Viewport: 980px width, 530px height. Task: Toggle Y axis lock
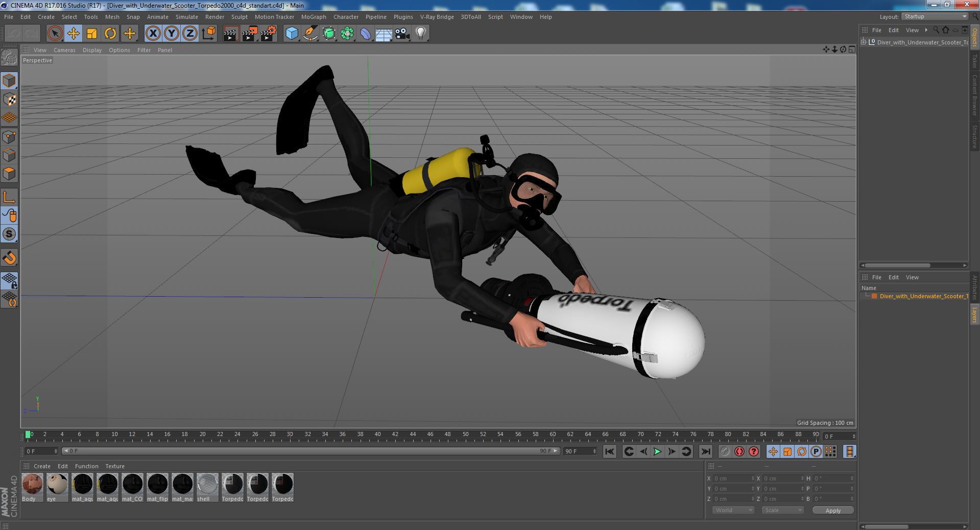(172, 34)
